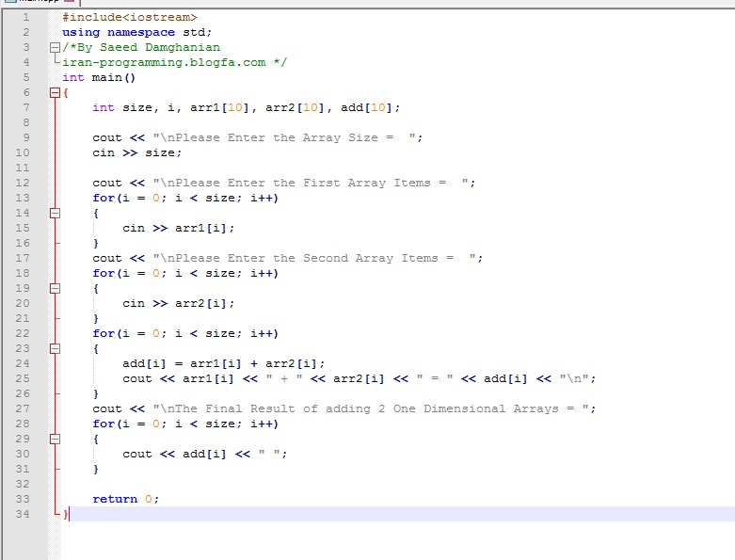Collapse the second for loop fold, line 19

coord(55,288)
